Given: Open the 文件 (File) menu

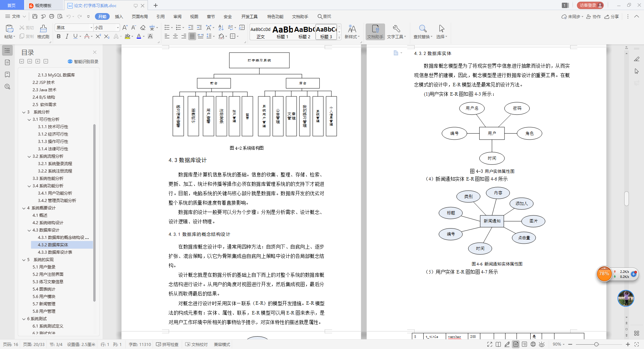Looking at the screenshot, I should point(15,16).
